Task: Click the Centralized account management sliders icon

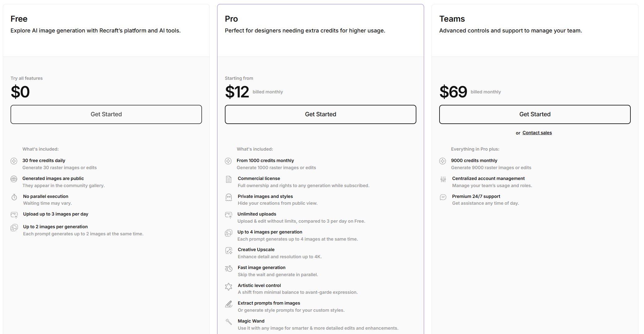Action: click(x=443, y=179)
